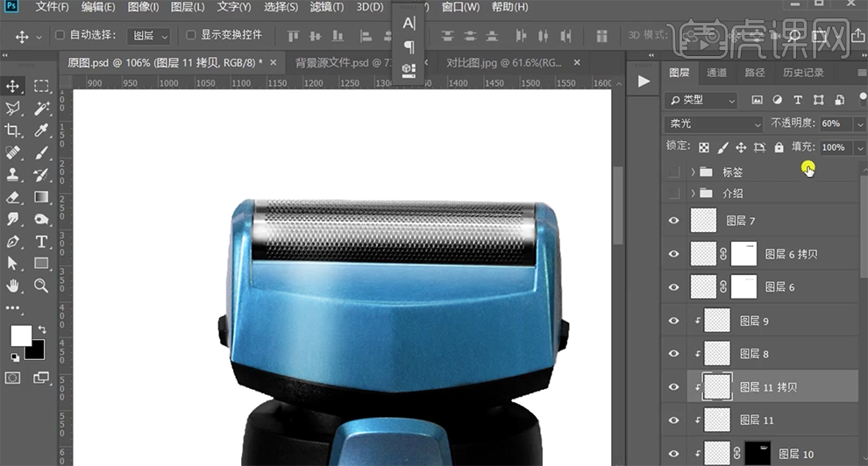The image size is (868, 466).
Task: Hide the 图层 6 拷贝 layer
Action: pos(673,254)
